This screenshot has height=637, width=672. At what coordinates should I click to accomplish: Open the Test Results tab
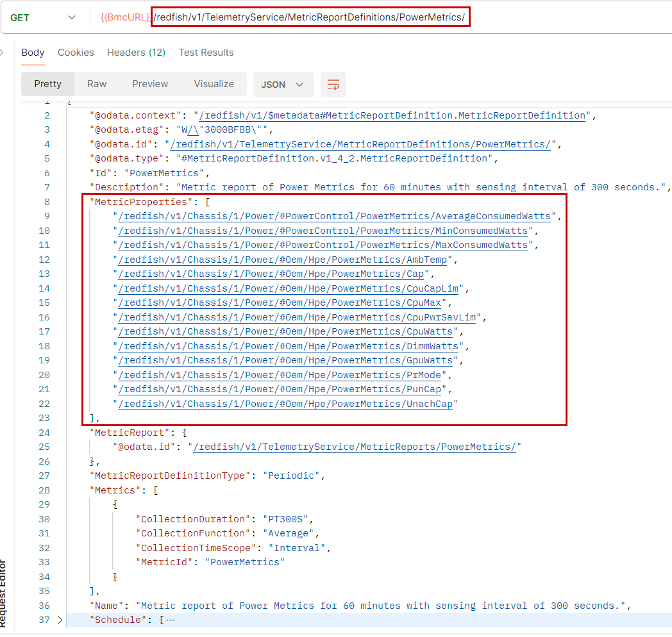click(206, 53)
